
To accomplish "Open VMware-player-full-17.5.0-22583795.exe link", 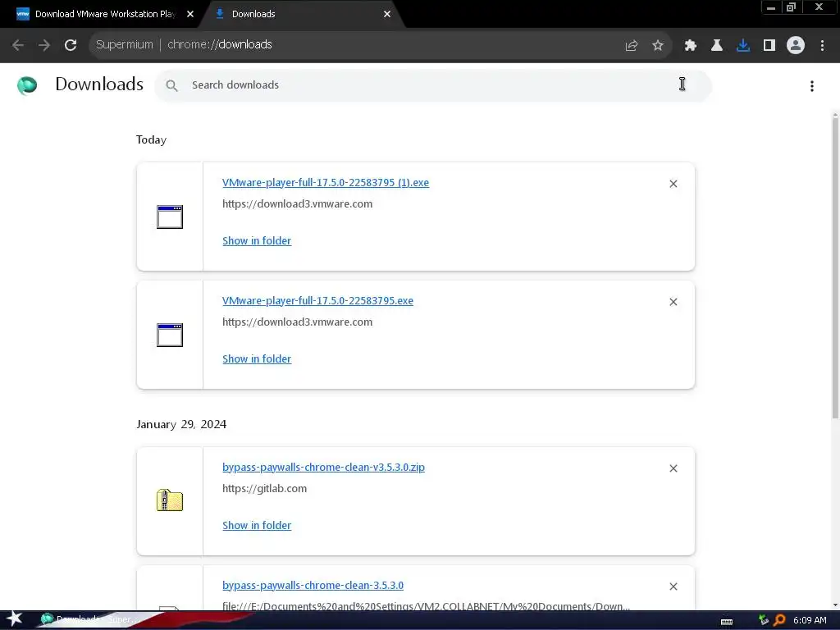I will coord(317,301).
